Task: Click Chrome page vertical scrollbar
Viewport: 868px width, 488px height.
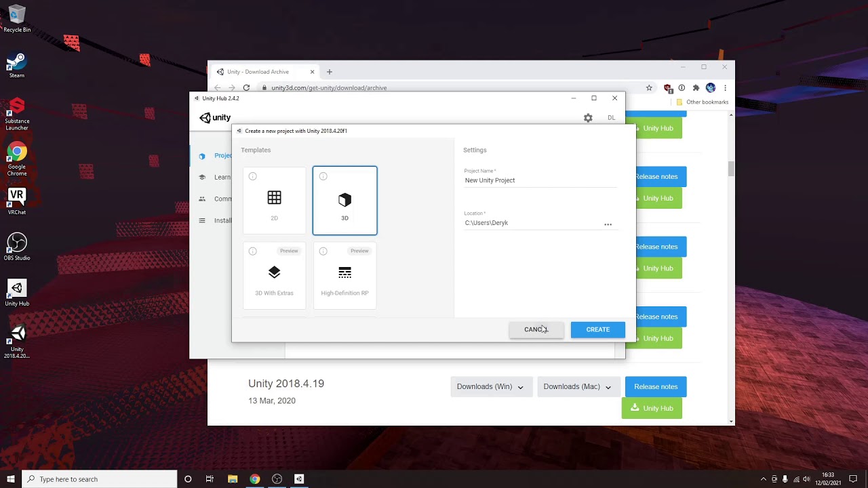Action: click(731, 169)
